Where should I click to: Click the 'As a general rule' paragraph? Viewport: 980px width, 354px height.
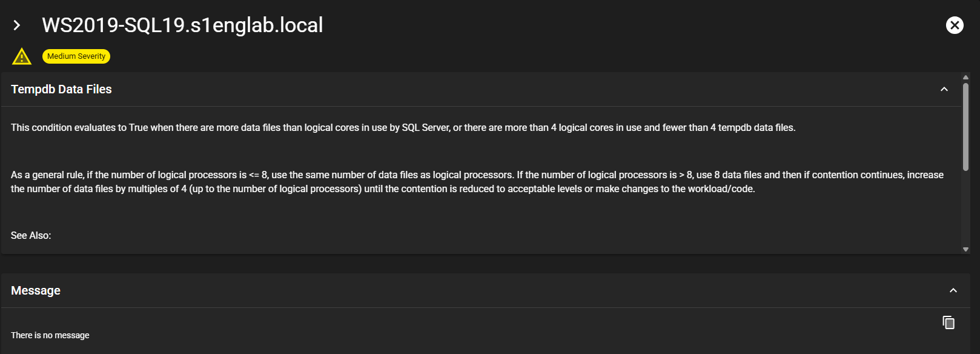(x=477, y=182)
